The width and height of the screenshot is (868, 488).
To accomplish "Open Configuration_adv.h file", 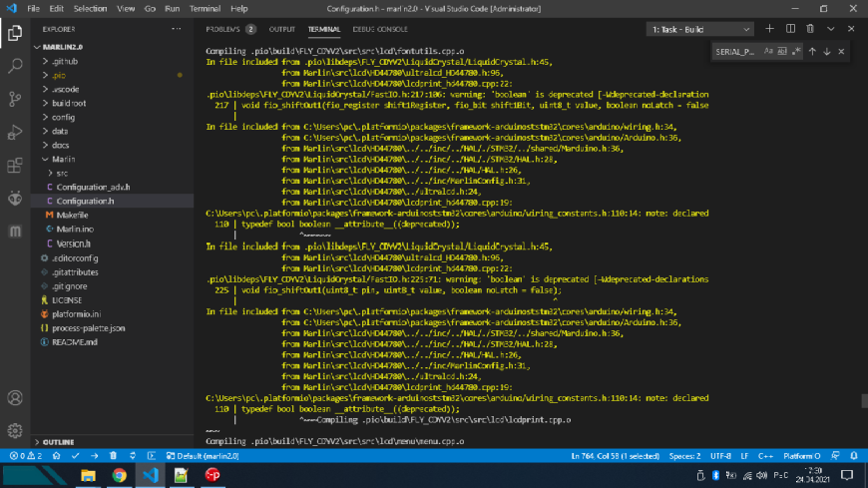I will point(93,188).
